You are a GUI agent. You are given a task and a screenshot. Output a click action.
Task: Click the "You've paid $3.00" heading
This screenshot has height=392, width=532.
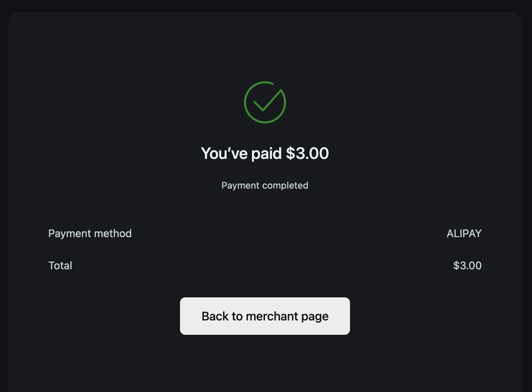click(265, 154)
